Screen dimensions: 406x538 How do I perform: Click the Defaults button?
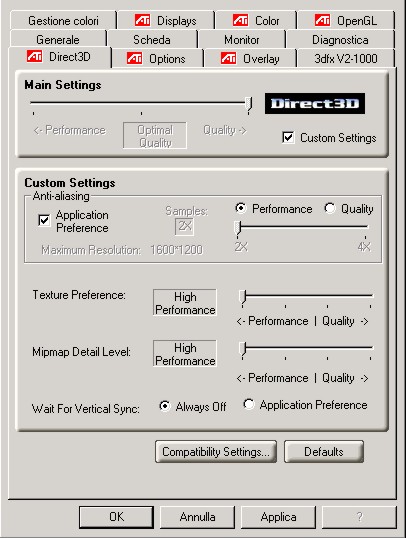point(324,452)
